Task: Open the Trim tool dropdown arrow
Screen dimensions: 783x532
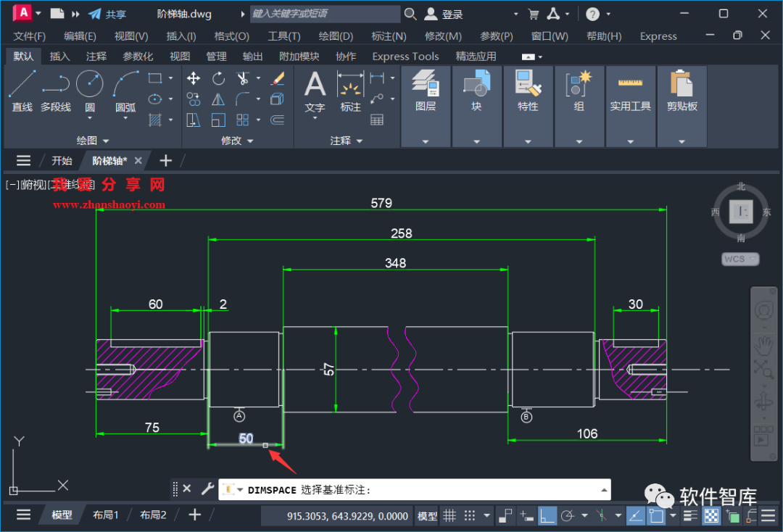Action: [x=258, y=78]
